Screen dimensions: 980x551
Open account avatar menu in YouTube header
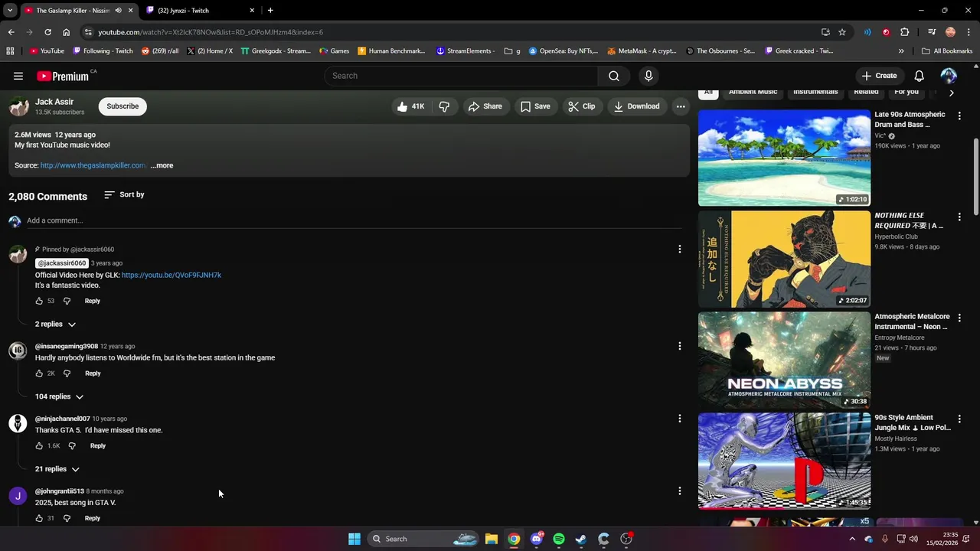(x=949, y=76)
